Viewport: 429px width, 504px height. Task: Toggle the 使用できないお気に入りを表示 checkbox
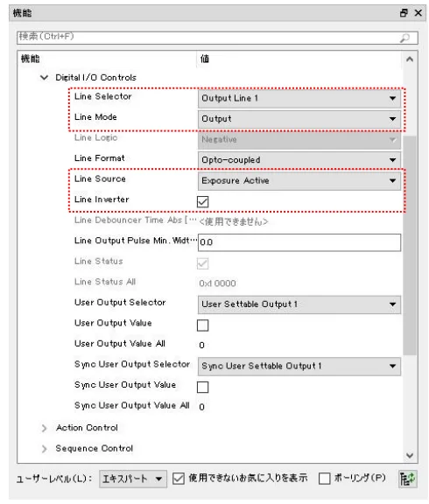tap(178, 479)
